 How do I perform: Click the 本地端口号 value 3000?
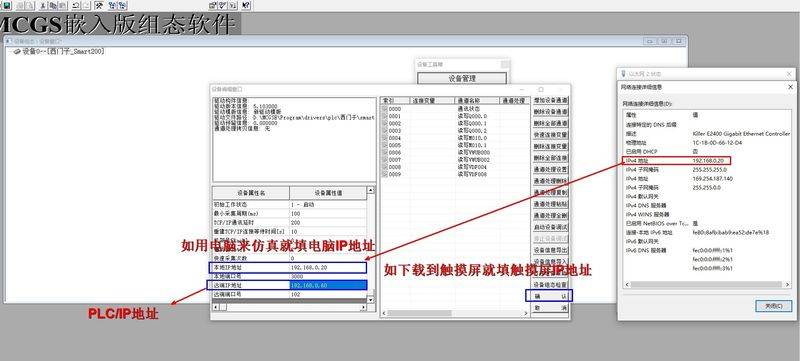(328, 276)
